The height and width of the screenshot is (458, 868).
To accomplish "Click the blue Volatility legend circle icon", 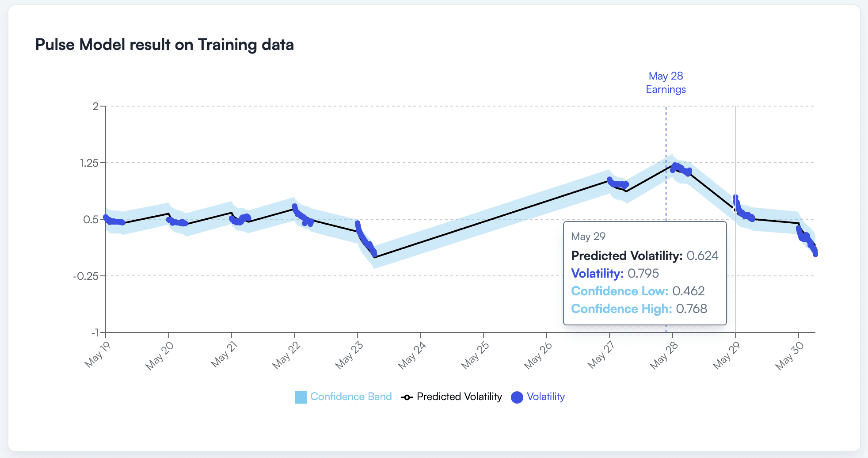I will click(x=517, y=397).
